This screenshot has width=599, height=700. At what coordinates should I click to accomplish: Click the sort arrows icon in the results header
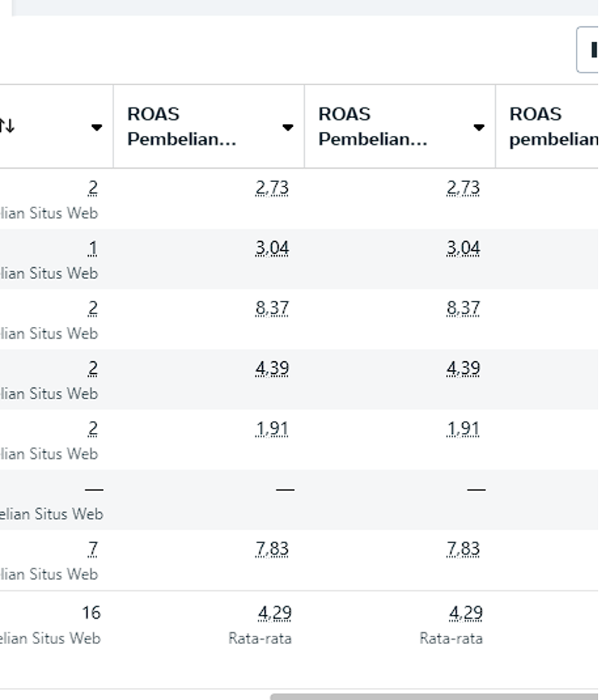coord(7,126)
